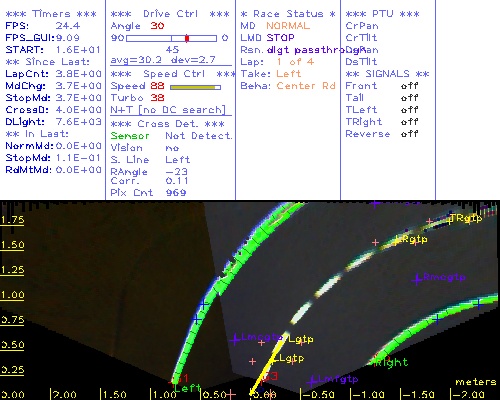Click the -1.00 horizontal axis tick label
Image resolution: width=500 pixels, height=400 pixels.
click(367, 394)
